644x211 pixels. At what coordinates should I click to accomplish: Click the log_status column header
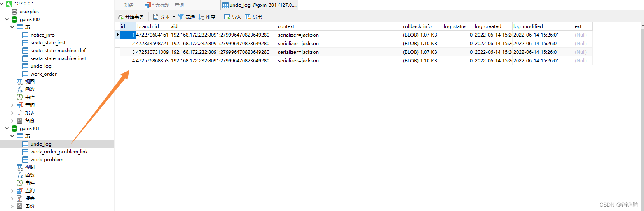(458, 26)
